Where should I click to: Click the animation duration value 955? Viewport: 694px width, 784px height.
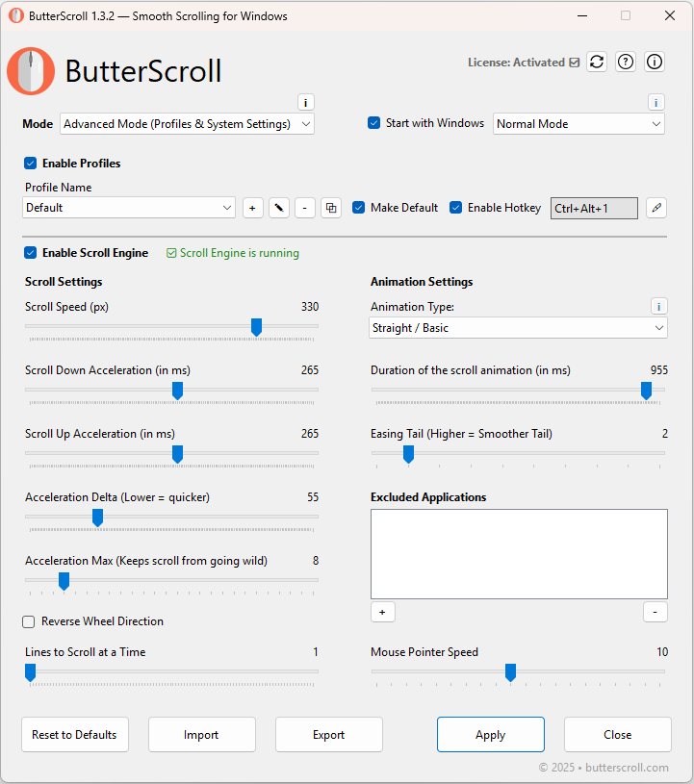pos(659,370)
